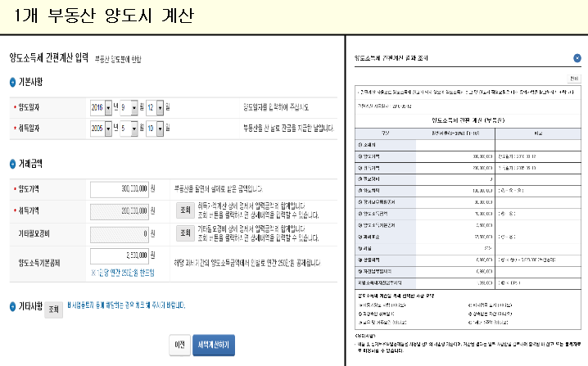
Task: Click the 양도소득세 간편계산 결과 조회 panel title
Action: pos(391,58)
